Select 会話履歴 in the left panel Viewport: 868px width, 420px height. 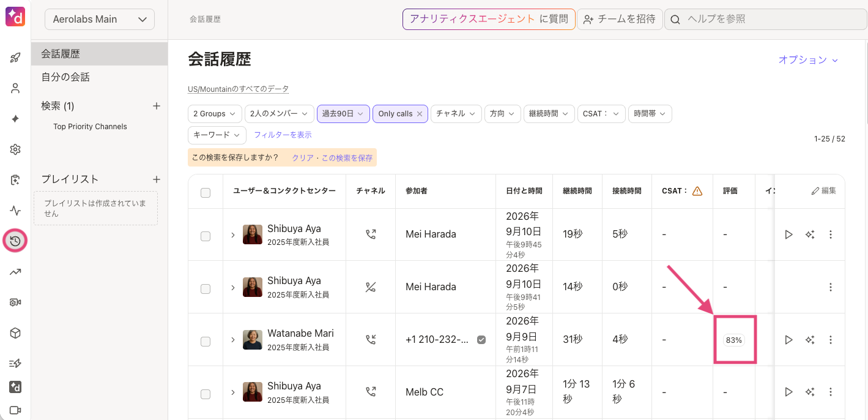tap(100, 54)
